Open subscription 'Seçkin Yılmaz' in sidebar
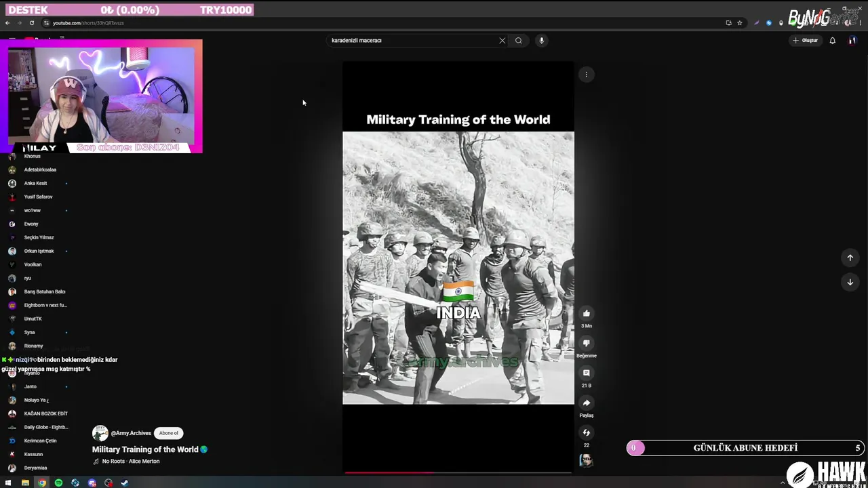 (x=39, y=237)
